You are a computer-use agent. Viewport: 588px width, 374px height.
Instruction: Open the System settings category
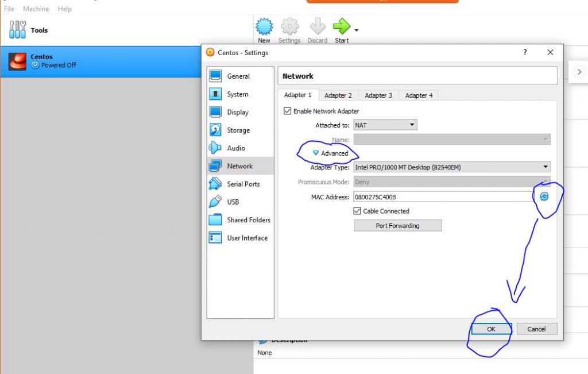(237, 94)
